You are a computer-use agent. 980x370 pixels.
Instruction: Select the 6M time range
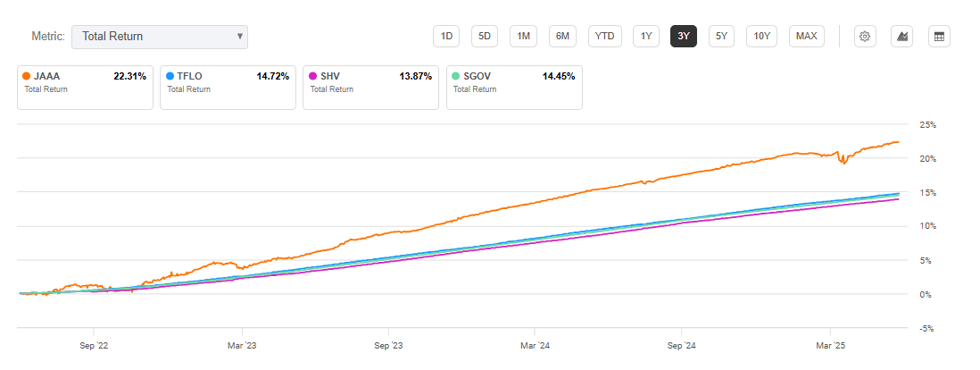click(562, 37)
